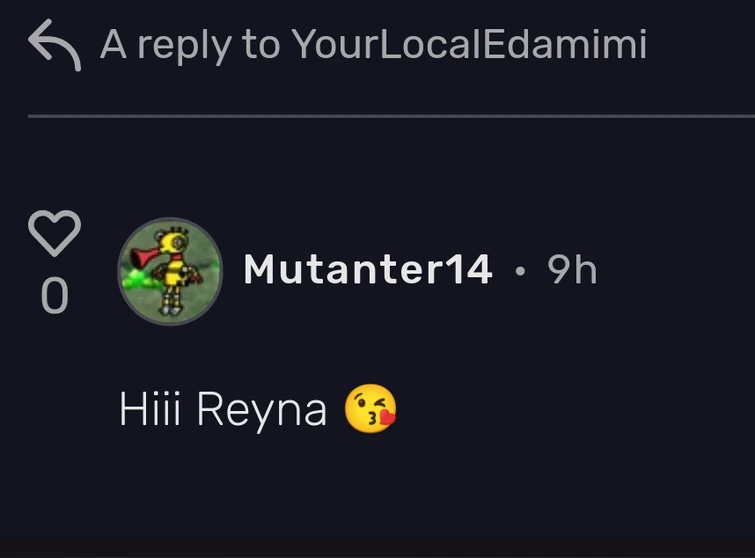Like Mutanter14's comment with the heart
Screen dimensions: 755x558
tap(54, 234)
